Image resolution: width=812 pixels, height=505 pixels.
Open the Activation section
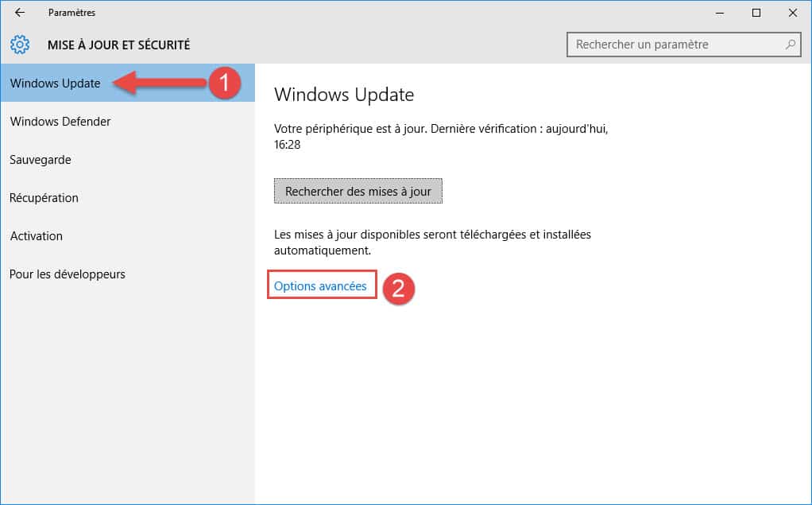[127, 236]
